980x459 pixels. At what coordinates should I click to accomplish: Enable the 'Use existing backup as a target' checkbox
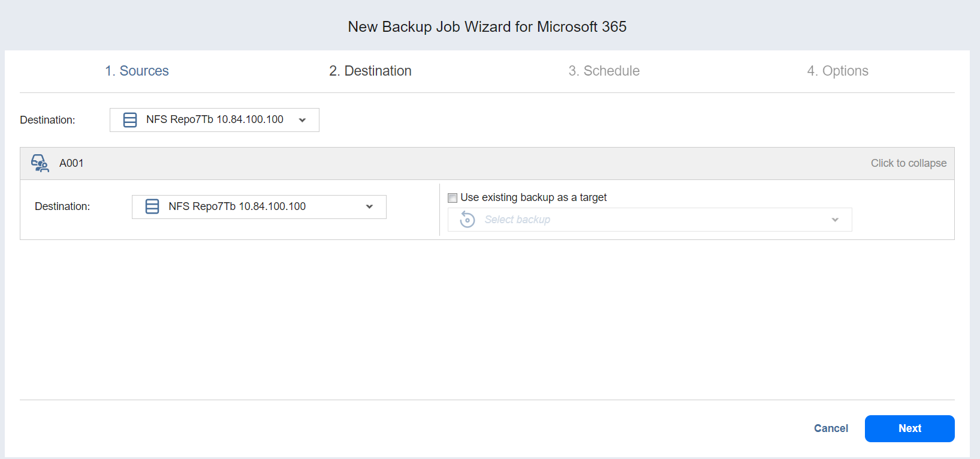tap(453, 198)
